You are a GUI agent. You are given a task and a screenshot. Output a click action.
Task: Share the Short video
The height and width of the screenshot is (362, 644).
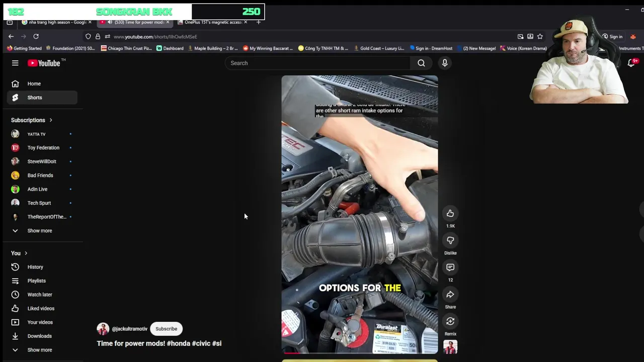[450, 295]
